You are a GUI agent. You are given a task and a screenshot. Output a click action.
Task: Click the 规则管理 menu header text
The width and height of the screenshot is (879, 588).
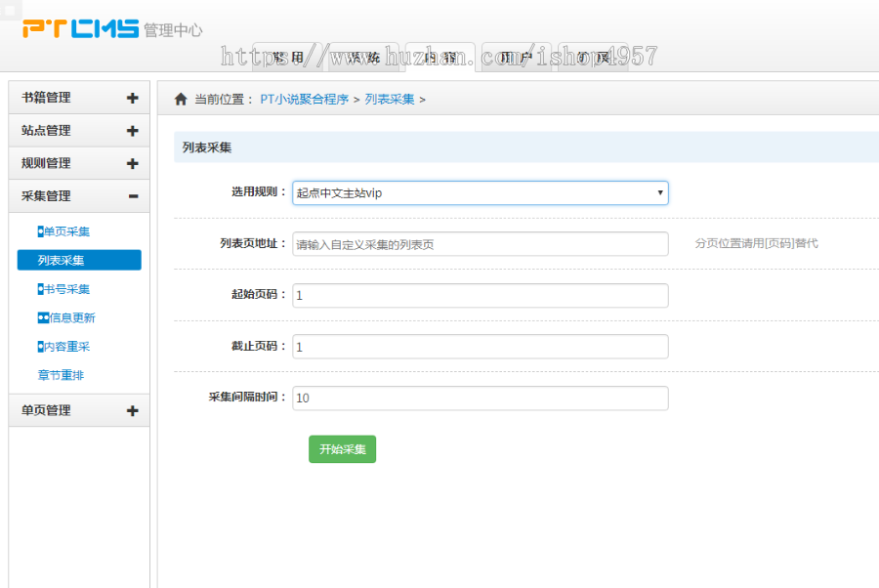46,163
